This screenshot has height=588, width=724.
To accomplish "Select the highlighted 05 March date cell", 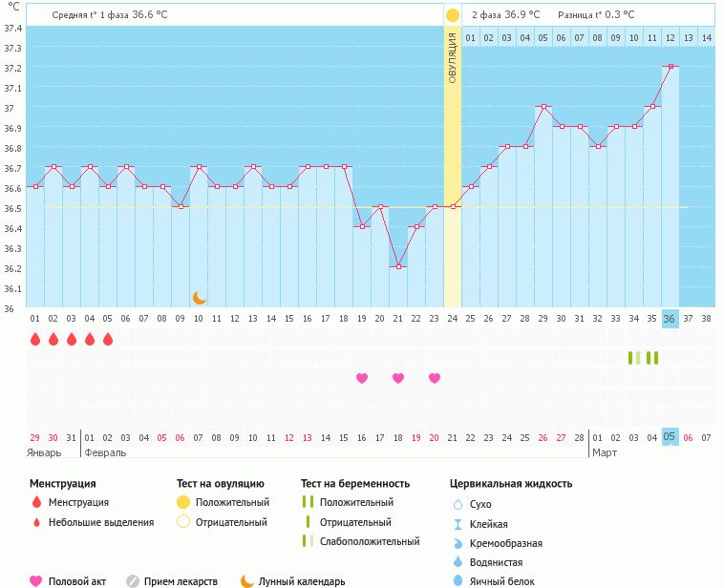I will (x=670, y=437).
